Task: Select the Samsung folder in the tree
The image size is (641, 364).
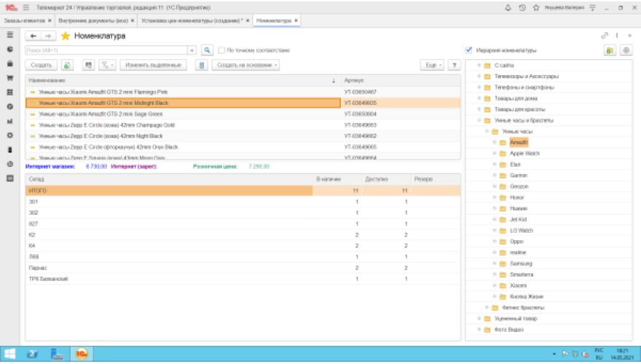Action: pos(521,264)
